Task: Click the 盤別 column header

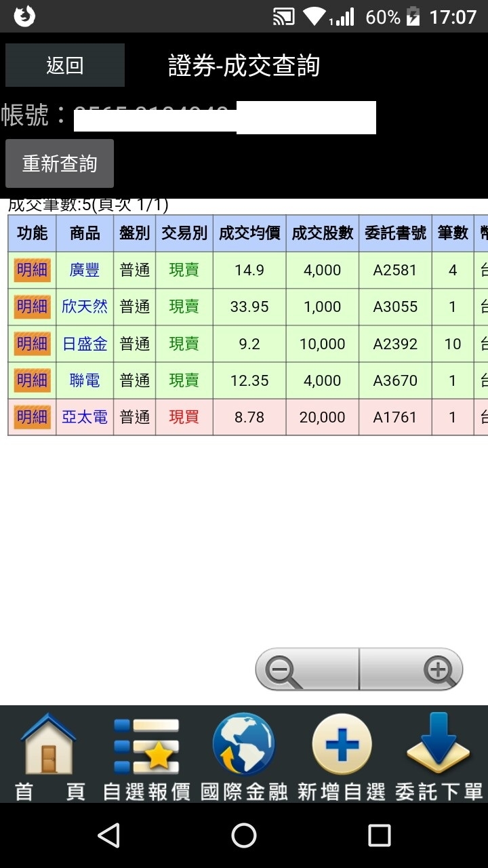Action: click(x=134, y=233)
